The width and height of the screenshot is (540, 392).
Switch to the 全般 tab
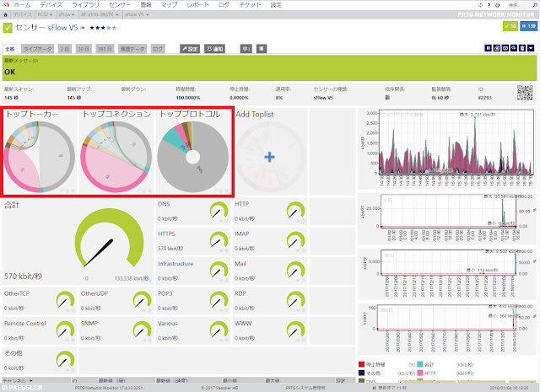9,49
